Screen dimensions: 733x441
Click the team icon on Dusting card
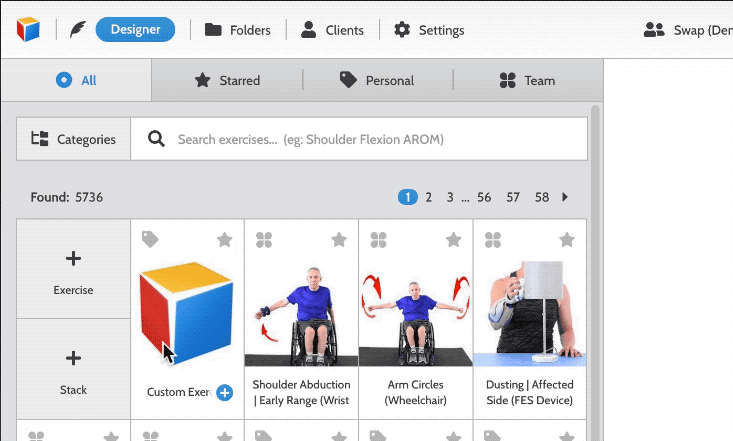[x=493, y=240]
